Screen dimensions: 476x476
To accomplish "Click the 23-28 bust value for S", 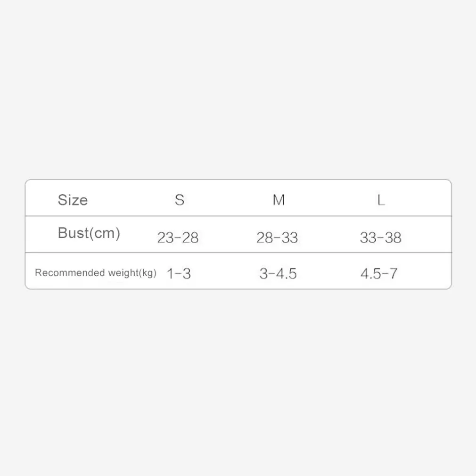I will click(x=178, y=238).
